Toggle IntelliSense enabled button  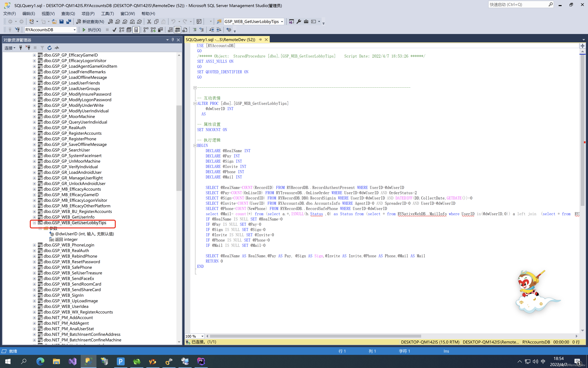tap(136, 30)
